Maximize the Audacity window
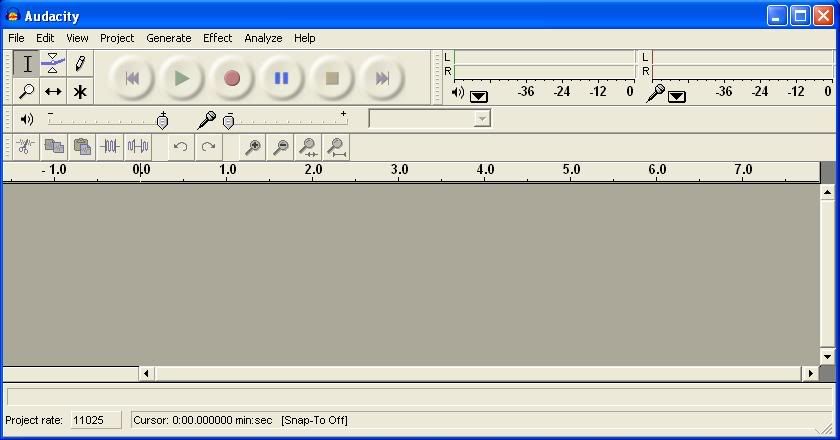Screen dimensions: 840x440 [800, 16]
